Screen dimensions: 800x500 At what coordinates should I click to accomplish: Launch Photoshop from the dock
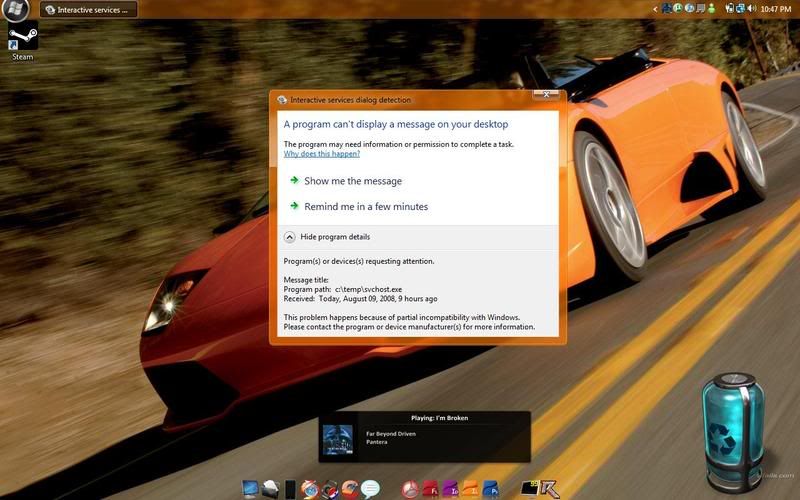point(491,489)
